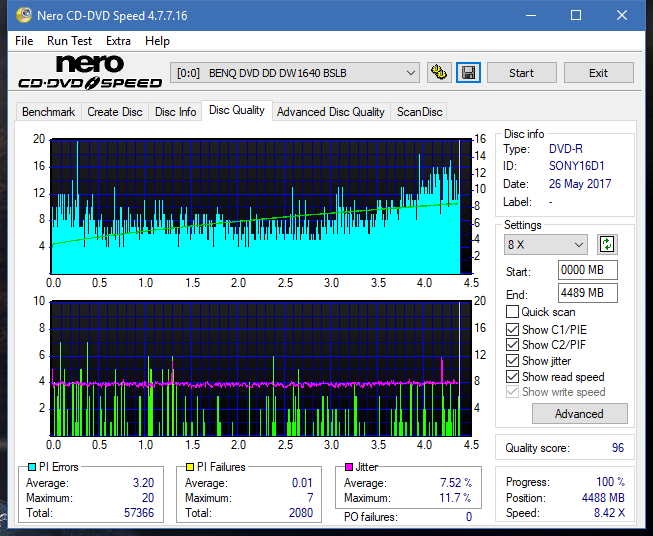
Task: Minimize the Nero CD-DVD Speed window
Action: click(x=531, y=15)
